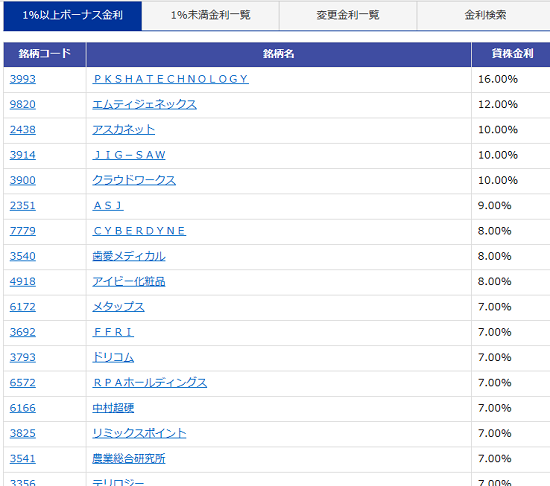
Task: Open the 変更金利一覧 tab
Action: click(348, 15)
